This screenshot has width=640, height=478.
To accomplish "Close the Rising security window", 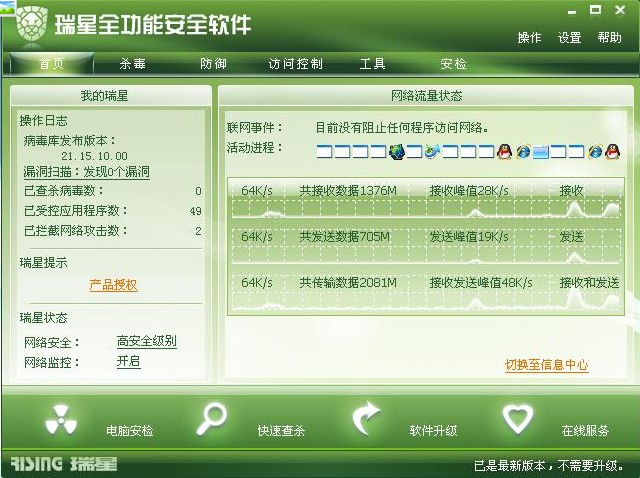I will click(x=620, y=10).
